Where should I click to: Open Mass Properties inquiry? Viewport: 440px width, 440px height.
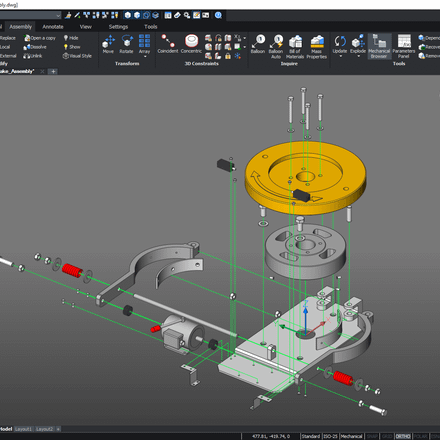click(x=317, y=46)
